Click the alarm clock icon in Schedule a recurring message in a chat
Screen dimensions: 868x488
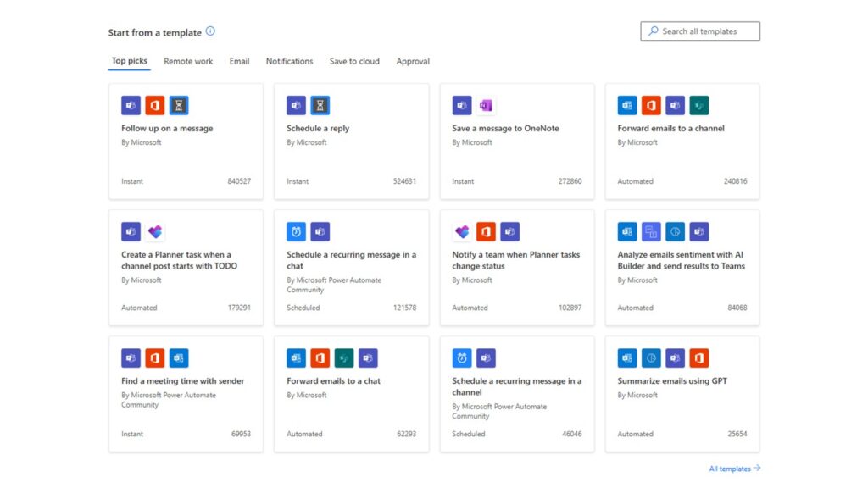[x=296, y=232]
